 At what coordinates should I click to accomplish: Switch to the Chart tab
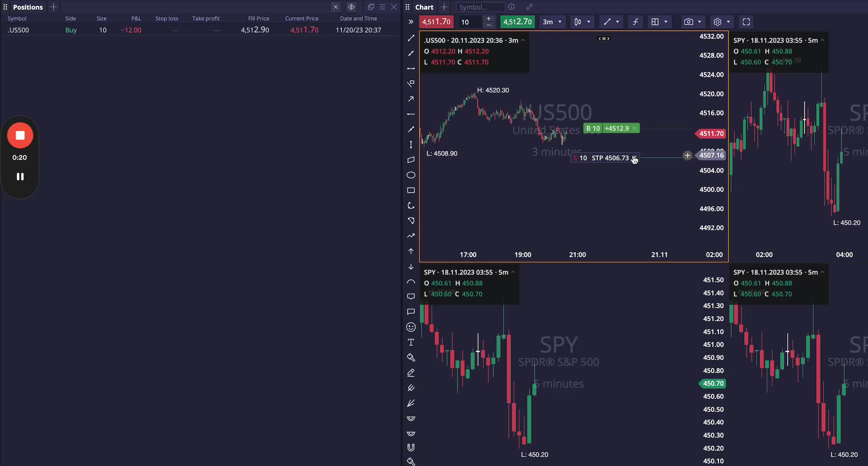424,7
